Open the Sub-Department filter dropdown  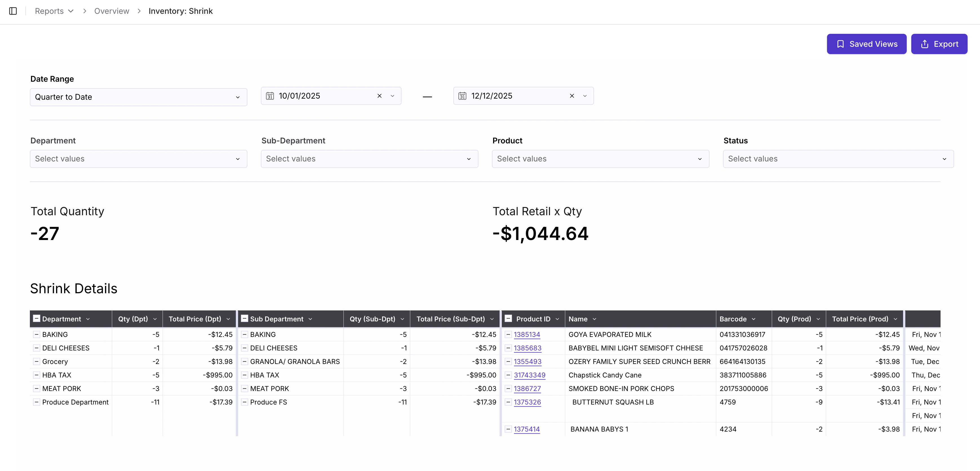(x=369, y=159)
